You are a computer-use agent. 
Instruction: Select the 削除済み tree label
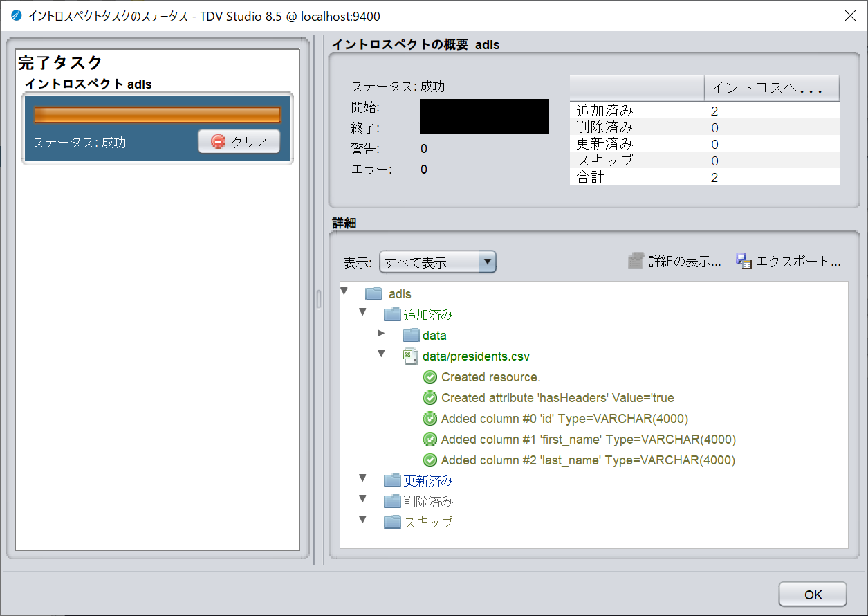point(428,502)
